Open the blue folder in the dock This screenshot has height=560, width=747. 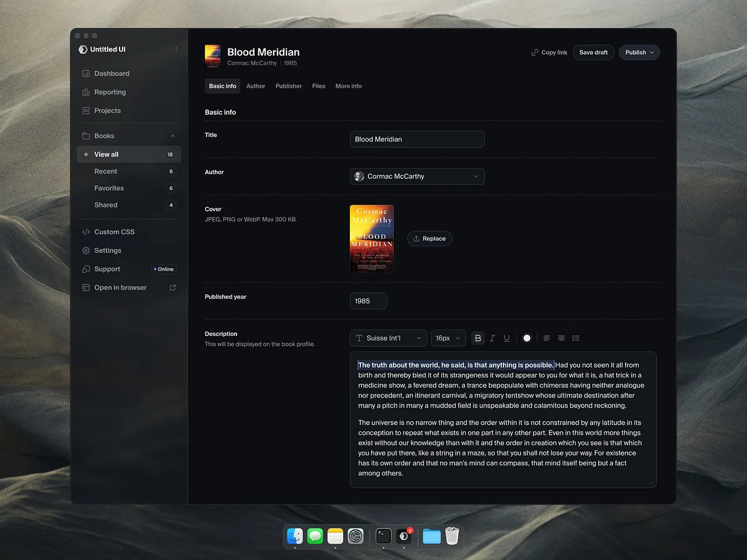tap(431, 536)
